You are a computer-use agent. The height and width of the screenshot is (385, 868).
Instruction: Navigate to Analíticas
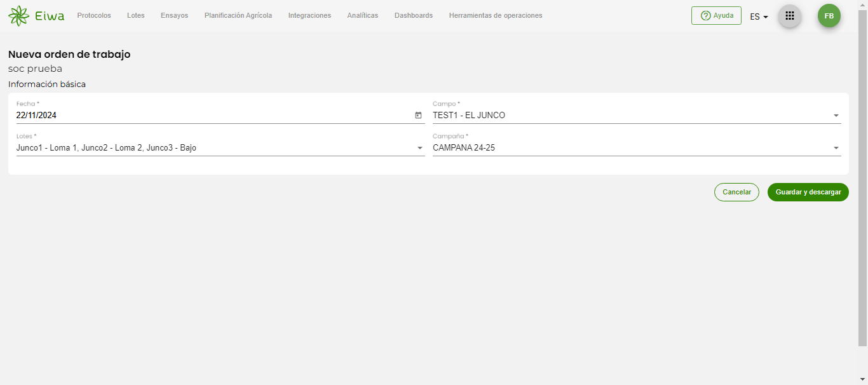(362, 16)
